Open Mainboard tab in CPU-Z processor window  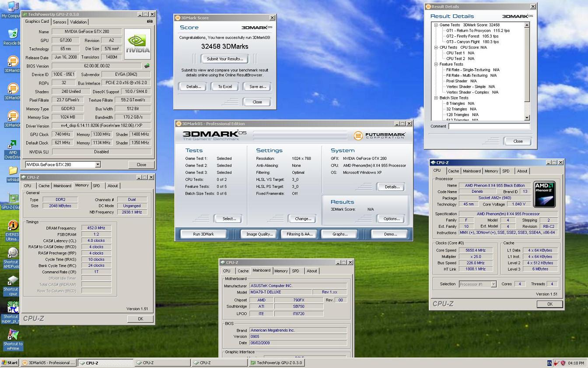(x=472, y=171)
